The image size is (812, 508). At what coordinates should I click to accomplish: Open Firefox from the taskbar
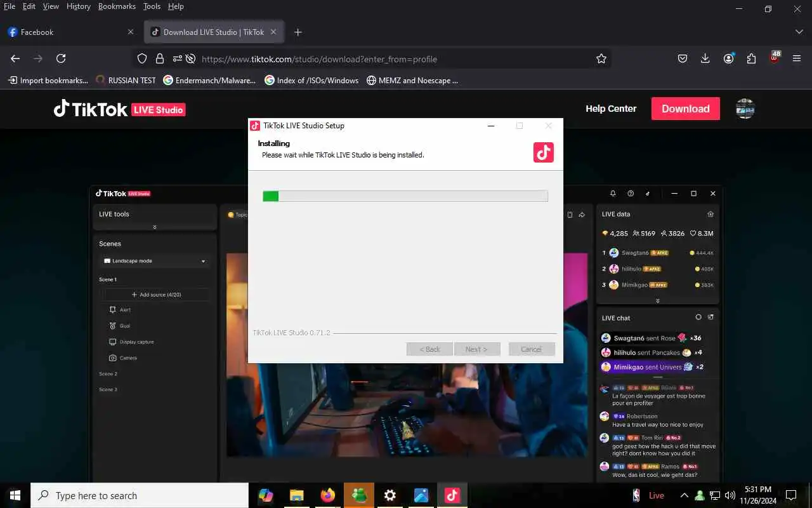click(327, 495)
